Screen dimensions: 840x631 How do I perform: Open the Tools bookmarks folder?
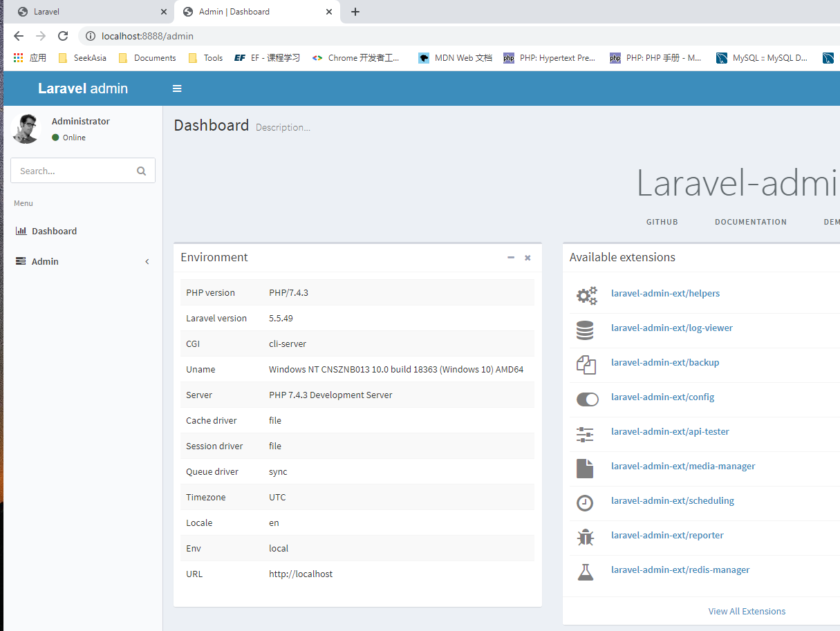pos(205,58)
